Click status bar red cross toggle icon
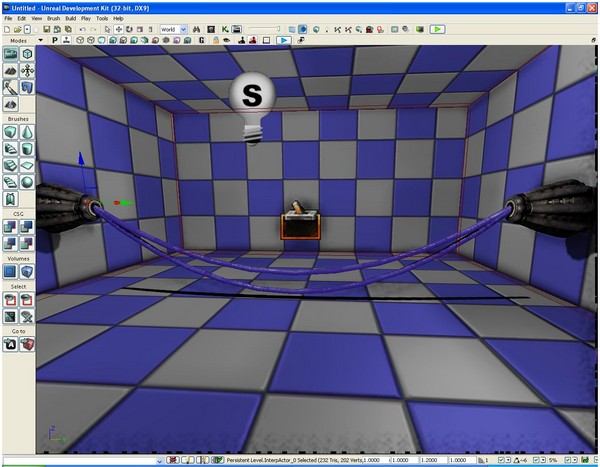 click(173, 460)
